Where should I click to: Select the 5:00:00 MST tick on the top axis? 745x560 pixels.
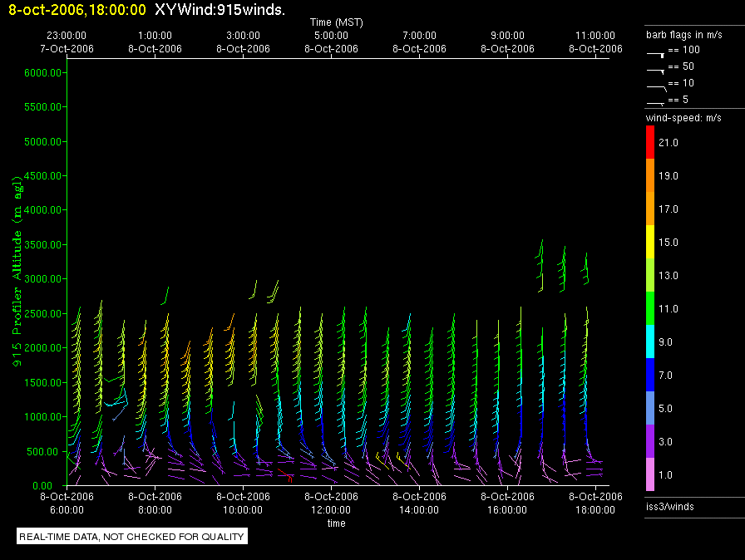pos(331,36)
